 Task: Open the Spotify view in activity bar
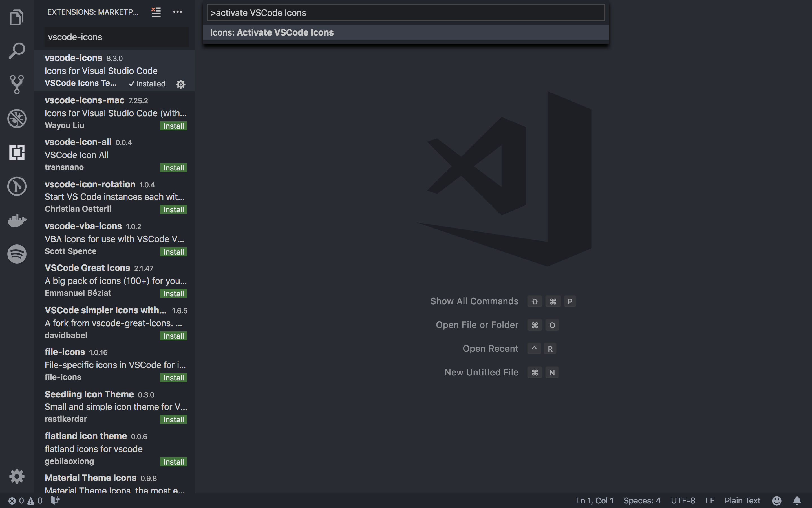17,254
